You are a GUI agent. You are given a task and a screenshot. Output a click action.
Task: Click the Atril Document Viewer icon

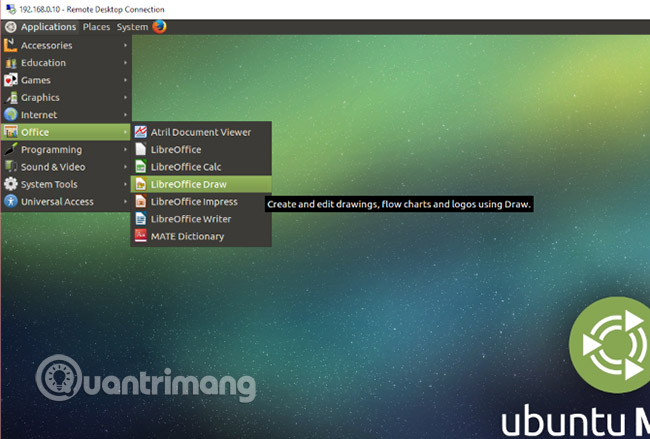click(141, 132)
